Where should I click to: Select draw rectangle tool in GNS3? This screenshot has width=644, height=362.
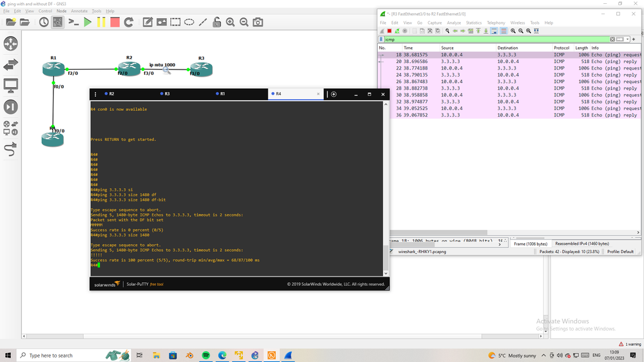175,22
